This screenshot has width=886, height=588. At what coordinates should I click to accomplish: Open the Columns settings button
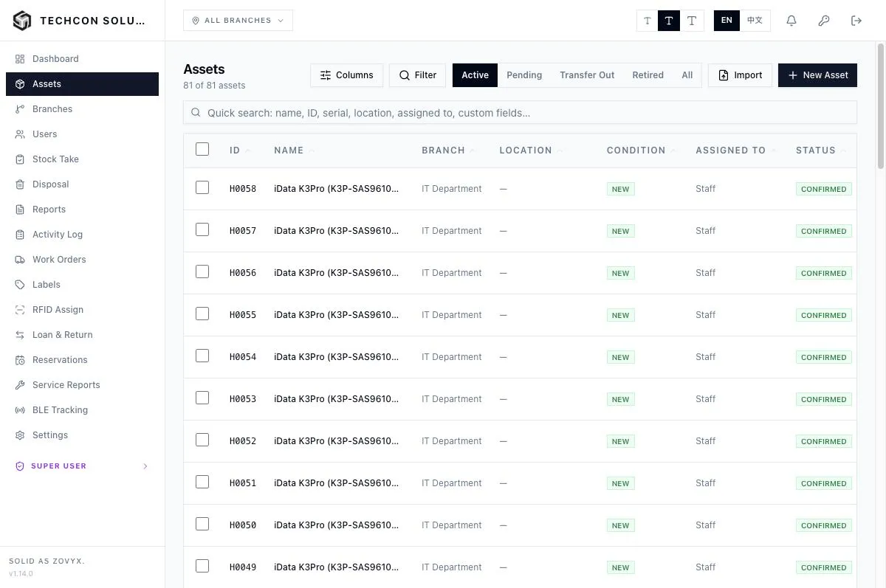(x=346, y=75)
